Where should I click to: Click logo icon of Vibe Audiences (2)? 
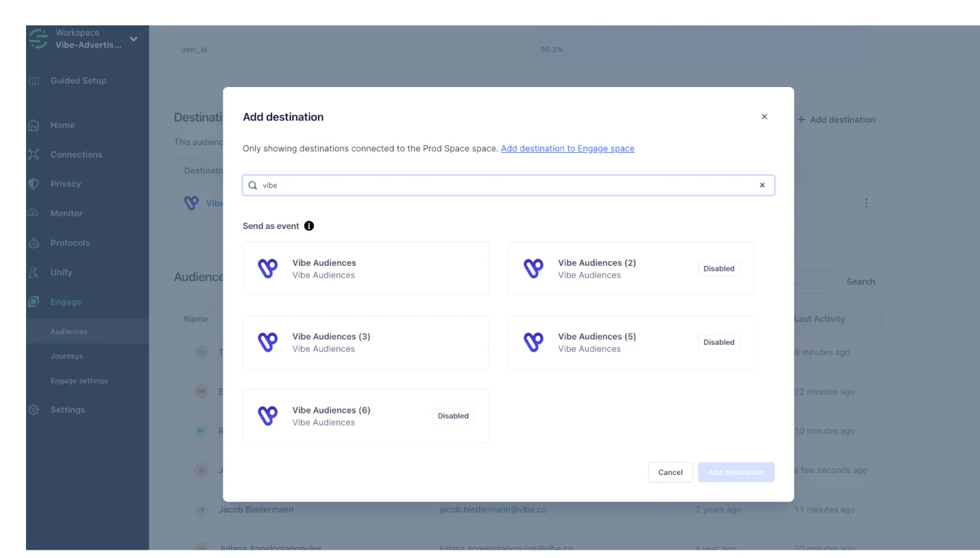coord(533,269)
